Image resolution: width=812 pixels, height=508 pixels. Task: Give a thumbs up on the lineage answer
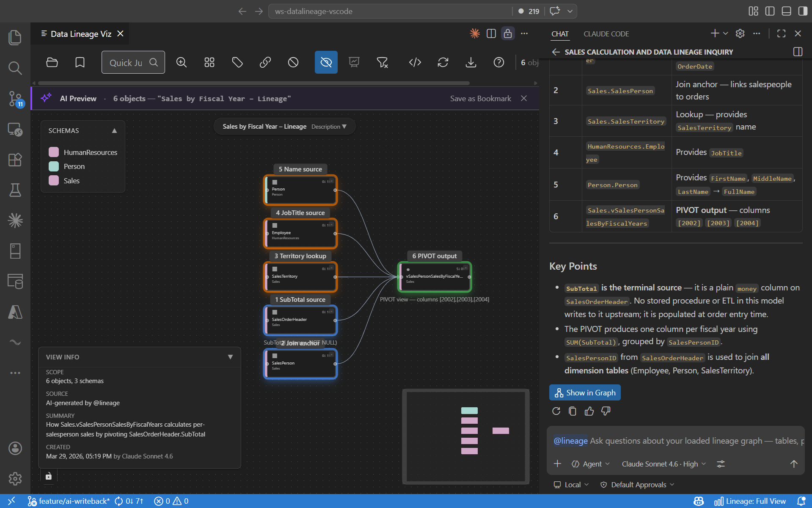click(x=589, y=411)
